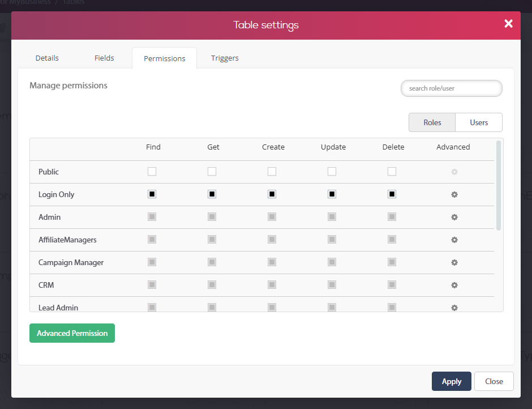Viewport: 532px width, 409px height.
Task: Toggle Get permission for Login Only
Action: 212,194
